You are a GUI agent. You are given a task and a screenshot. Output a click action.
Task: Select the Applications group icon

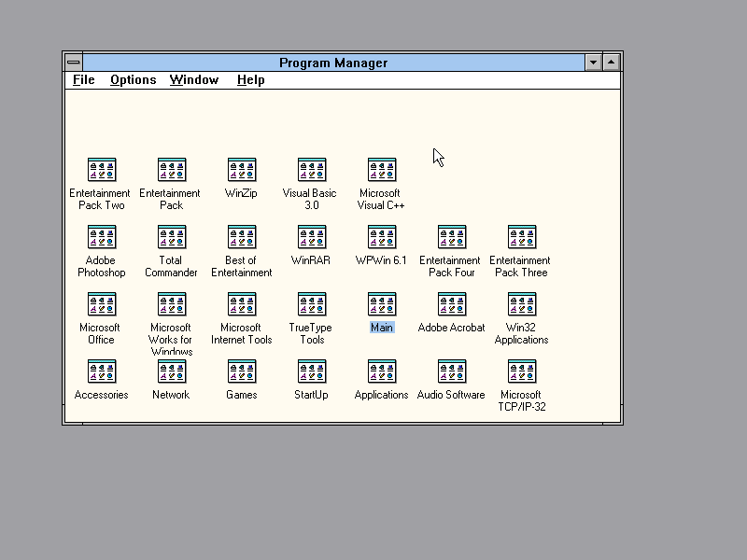[x=382, y=371]
